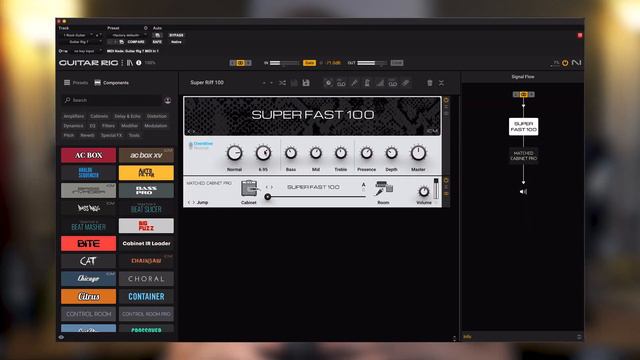Toggle the input Gate button
The image size is (640, 360).
pos(309,63)
